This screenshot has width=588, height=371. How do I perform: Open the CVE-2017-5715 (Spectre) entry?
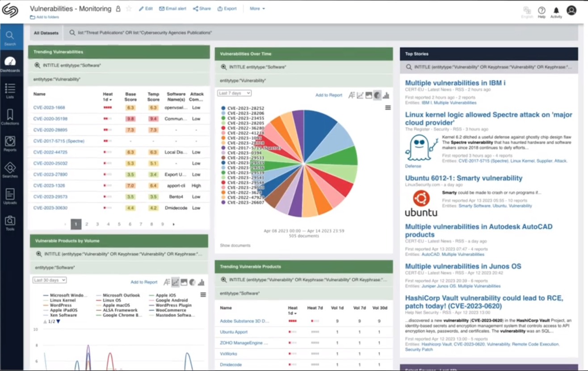click(59, 141)
